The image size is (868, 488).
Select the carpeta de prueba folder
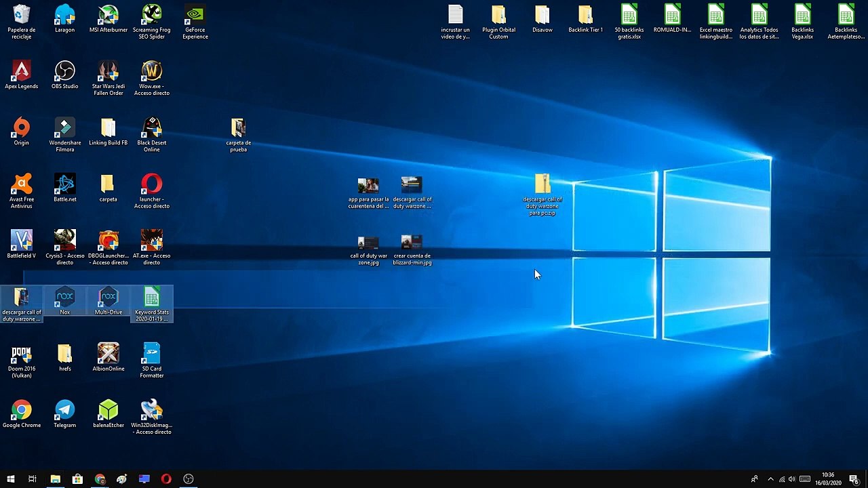click(x=238, y=135)
